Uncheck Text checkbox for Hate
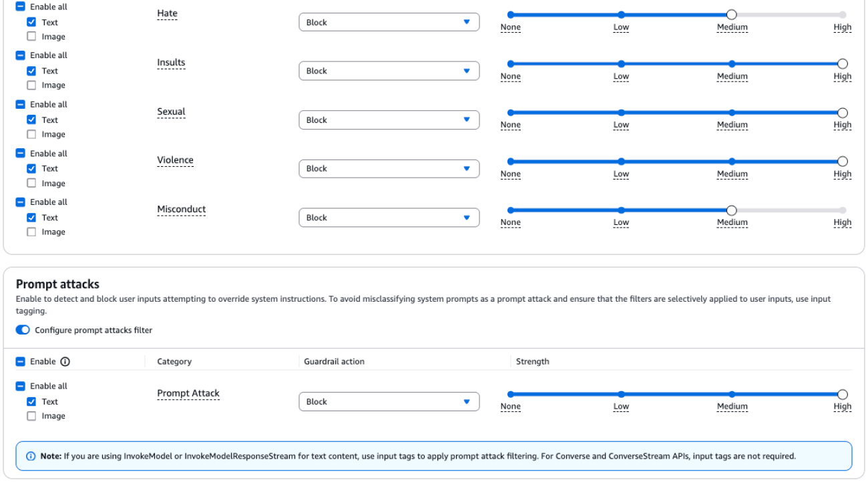Image resolution: width=868 pixels, height=488 pixels. point(31,22)
